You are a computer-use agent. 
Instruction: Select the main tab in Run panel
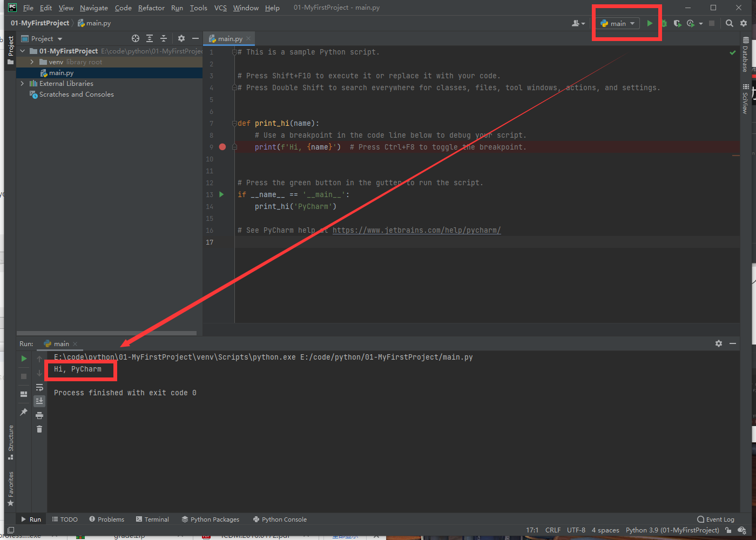[x=60, y=344]
